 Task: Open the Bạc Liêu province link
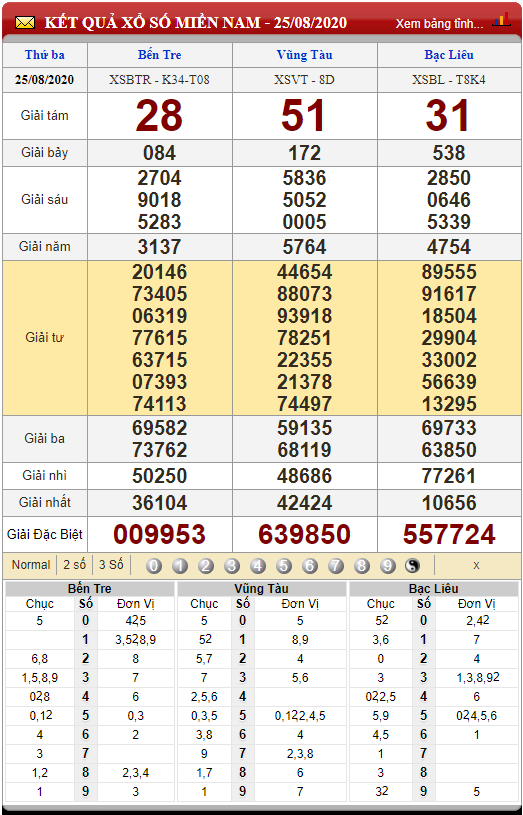point(449,55)
